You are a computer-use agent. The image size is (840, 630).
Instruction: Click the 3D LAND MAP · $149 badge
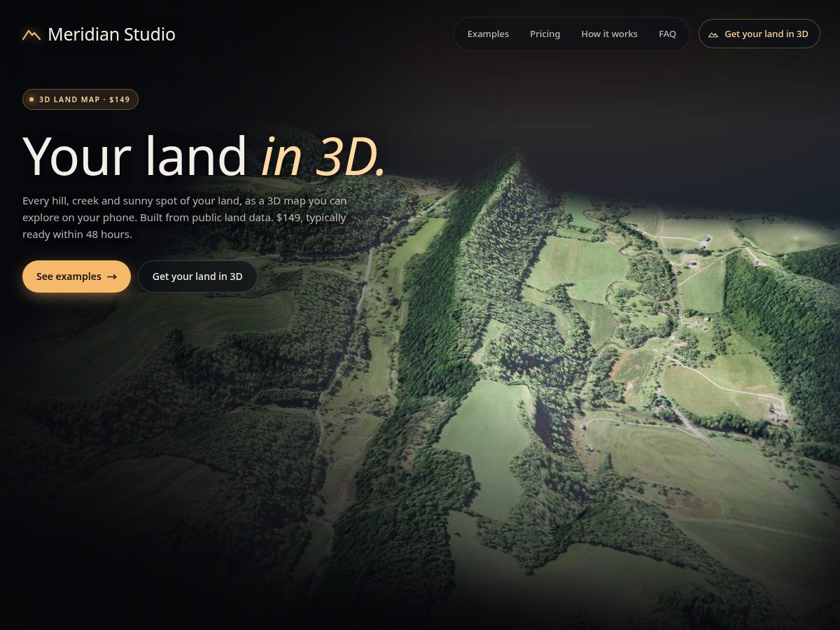(x=80, y=99)
